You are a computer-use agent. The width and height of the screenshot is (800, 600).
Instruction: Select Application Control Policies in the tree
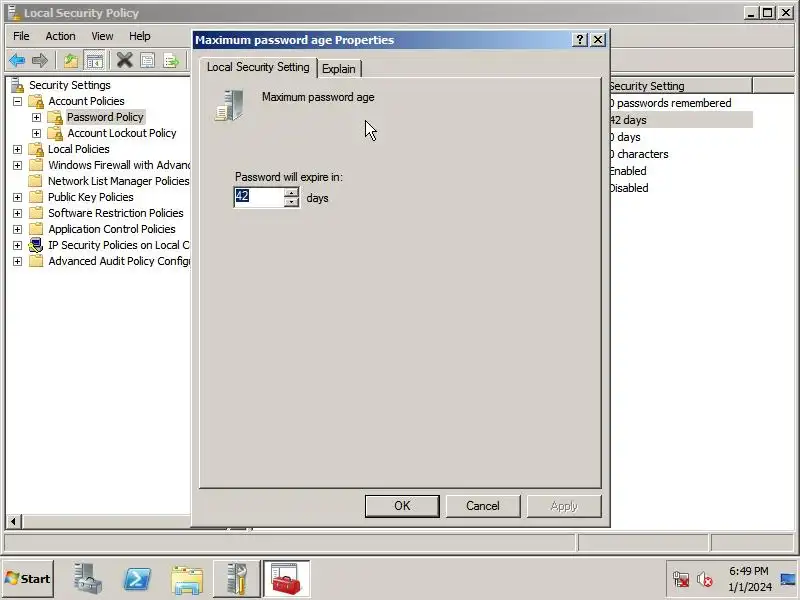tap(112, 229)
